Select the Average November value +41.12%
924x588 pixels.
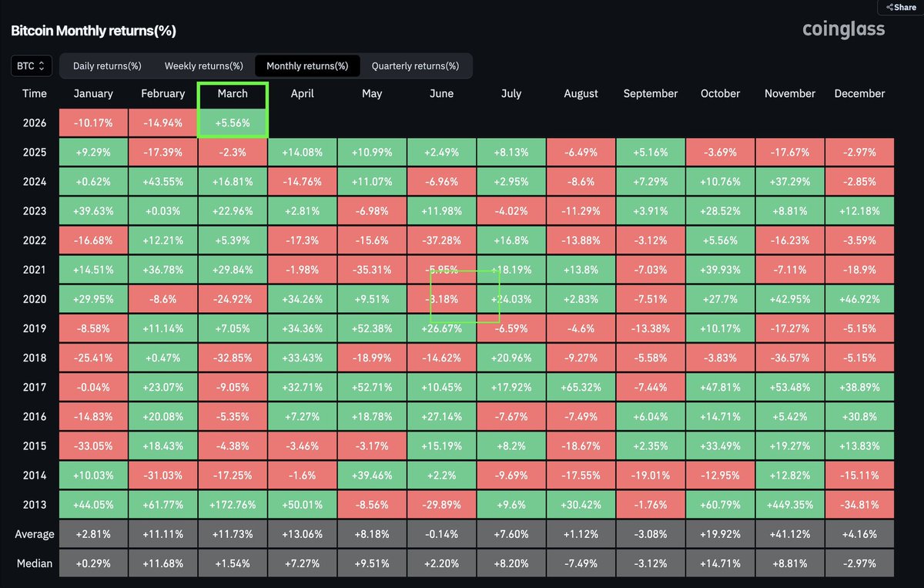pyautogui.click(x=790, y=534)
